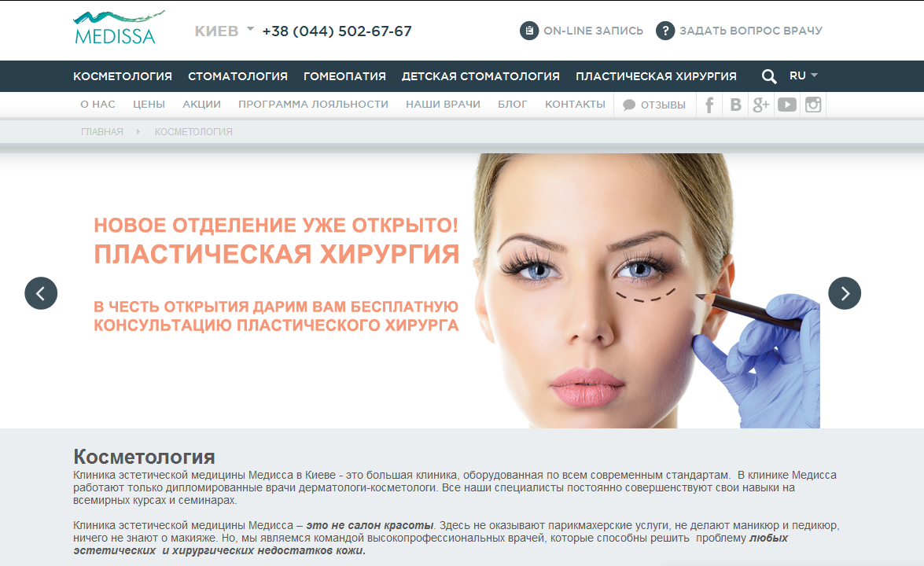The height and width of the screenshot is (566, 924).
Task: Click the banner headline Пластическая хирургия
Action: pos(276,255)
